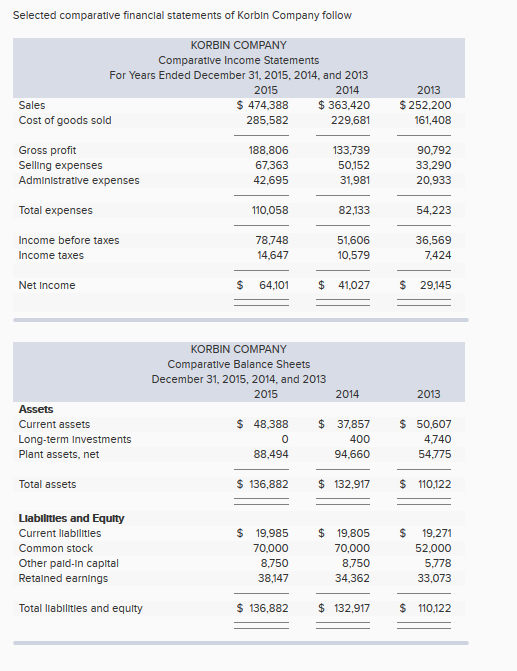
Task: Click administrative expenses value 20,933
Action: (434, 180)
